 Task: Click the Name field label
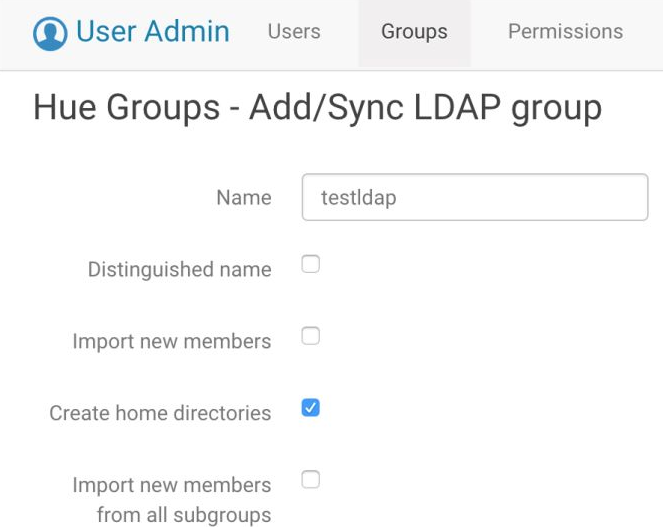click(x=244, y=198)
